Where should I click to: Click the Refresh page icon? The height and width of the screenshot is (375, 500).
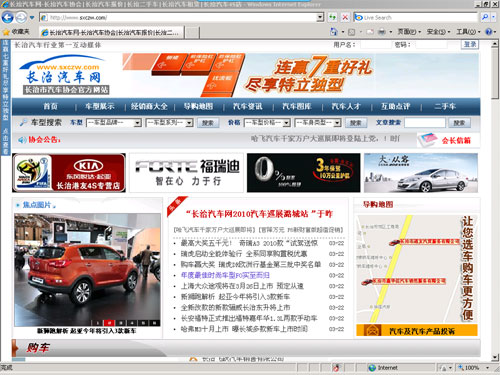tap(332, 17)
